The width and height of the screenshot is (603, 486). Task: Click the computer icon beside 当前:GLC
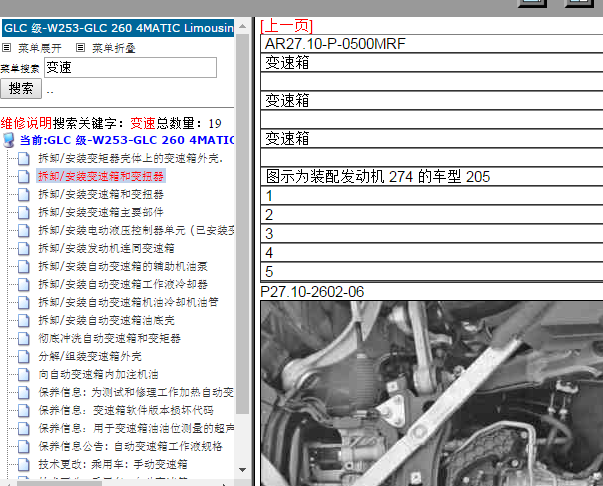pyautogui.click(x=9, y=140)
